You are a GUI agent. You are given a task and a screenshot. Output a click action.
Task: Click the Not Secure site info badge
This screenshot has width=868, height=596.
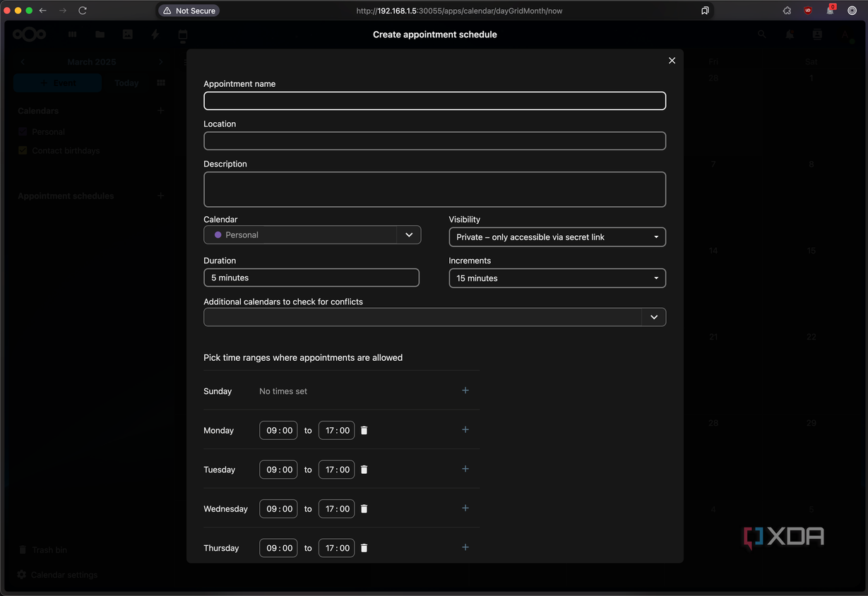(189, 11)
